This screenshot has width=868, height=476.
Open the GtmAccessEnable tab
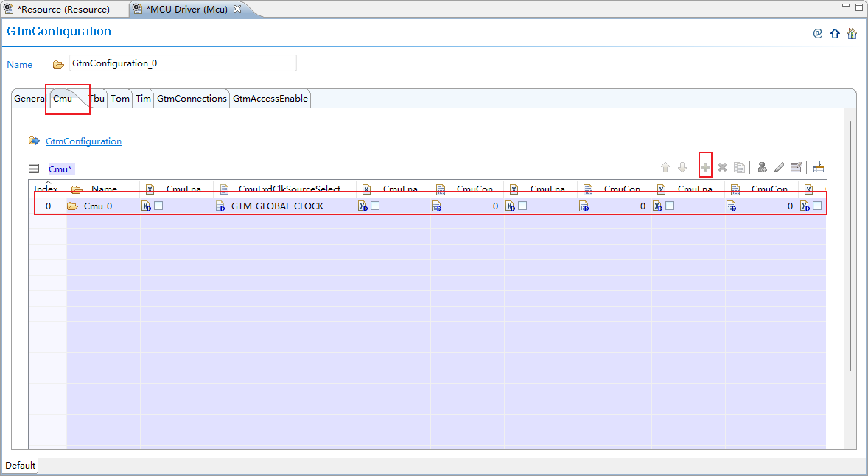[x=270, y=99]
